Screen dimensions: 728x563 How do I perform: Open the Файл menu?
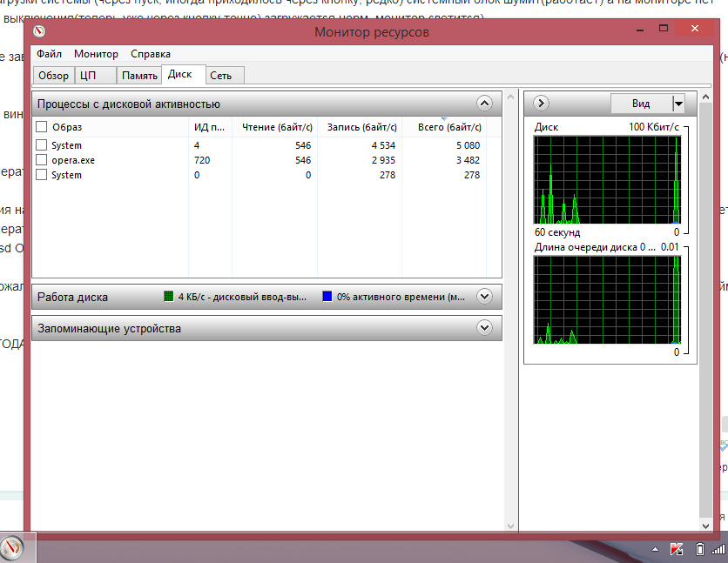pyautogui.click(x=50, y=54)
